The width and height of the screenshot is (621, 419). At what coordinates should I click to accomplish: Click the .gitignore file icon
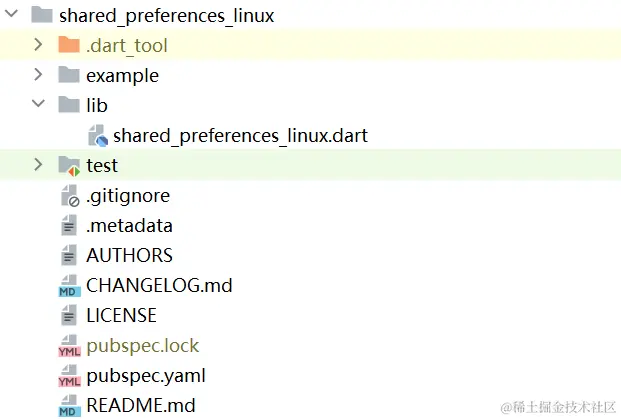tap(69, 196)
